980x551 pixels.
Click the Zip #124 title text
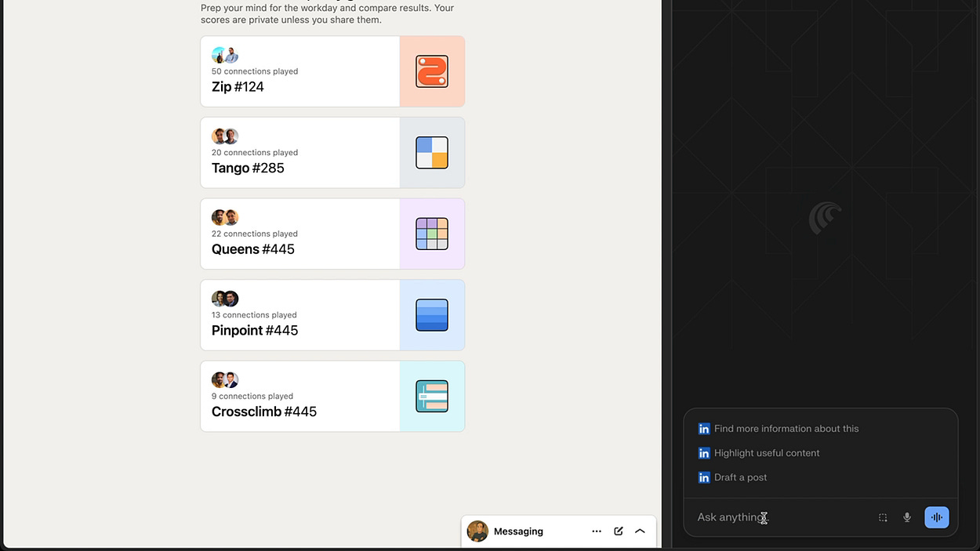[238, 87]
